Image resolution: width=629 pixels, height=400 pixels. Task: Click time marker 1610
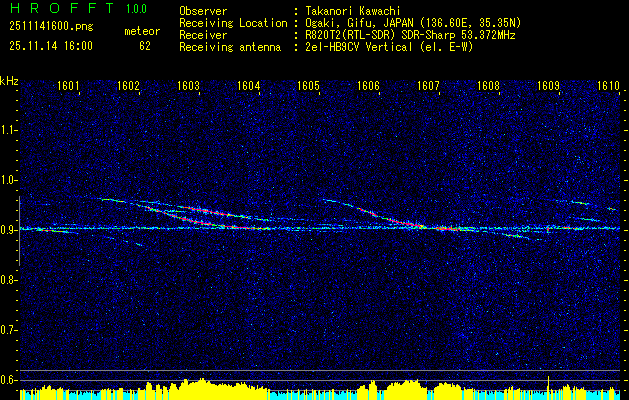(x=609, y=86)
